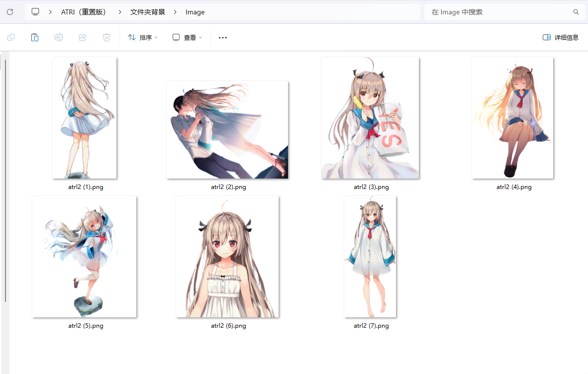Click the 在 Image 中搜索 search field
Viewport: 588px width, 374px height.
[x=497, y=12]
